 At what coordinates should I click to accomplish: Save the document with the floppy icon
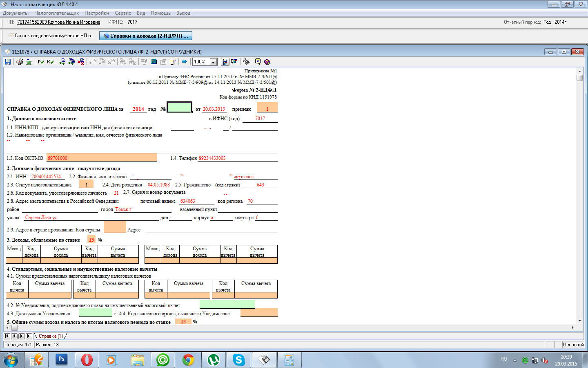point(8,62)
